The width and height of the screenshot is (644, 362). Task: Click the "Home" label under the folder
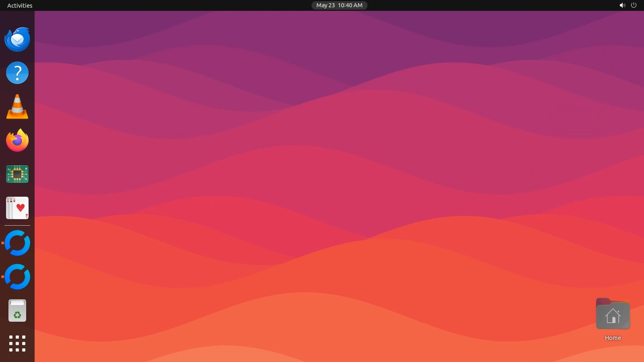[x=613, y=338]
